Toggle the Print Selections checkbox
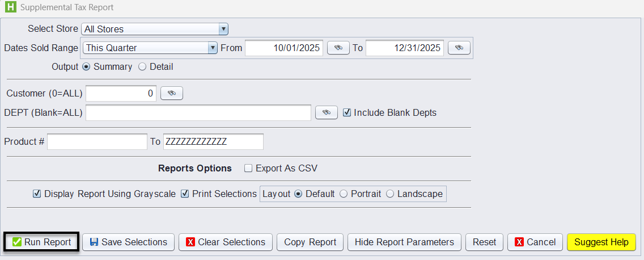 coord(185,194)
